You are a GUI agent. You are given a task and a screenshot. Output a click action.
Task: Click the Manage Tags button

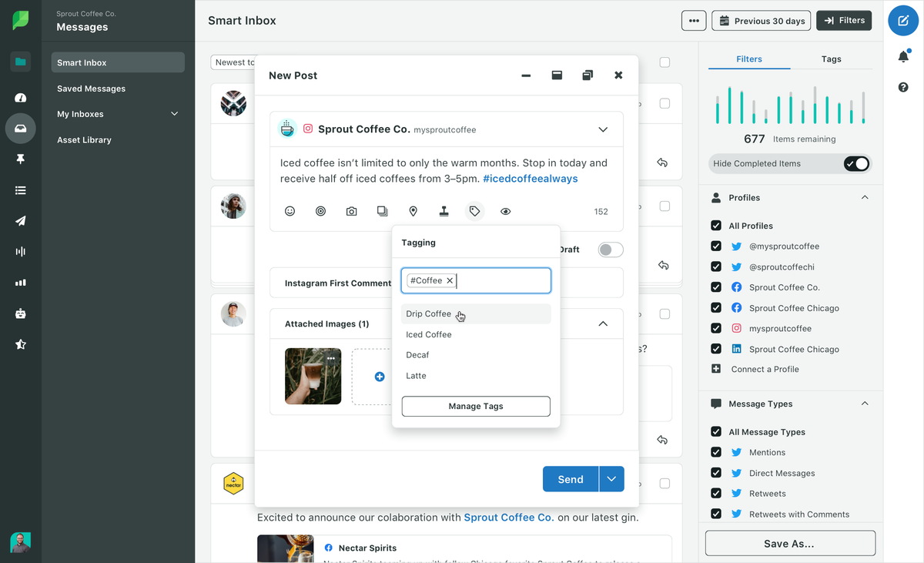point(476,406)
